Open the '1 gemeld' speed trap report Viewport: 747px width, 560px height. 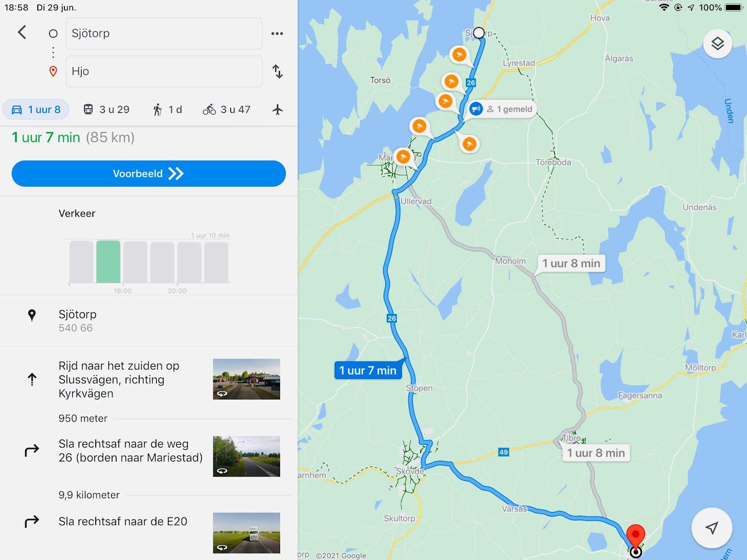point(502,109)
